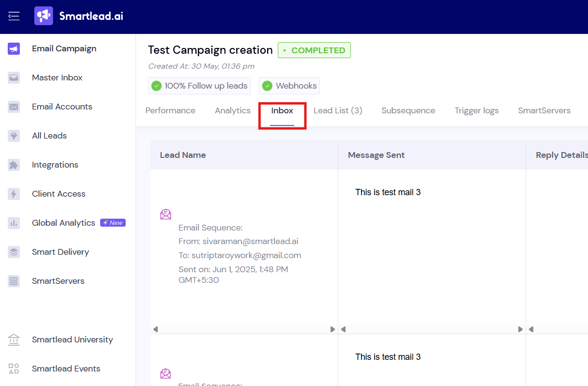Screen dimensions: 588x386
Task: Open the Trigger logs tab
Action: (x=477, y=110)
